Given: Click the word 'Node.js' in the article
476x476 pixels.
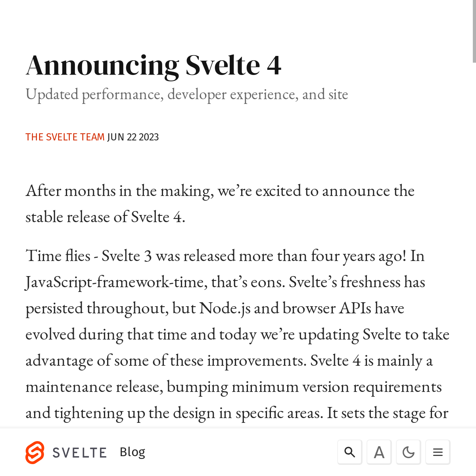Looking at the screenshot, I should pos(225,308).
